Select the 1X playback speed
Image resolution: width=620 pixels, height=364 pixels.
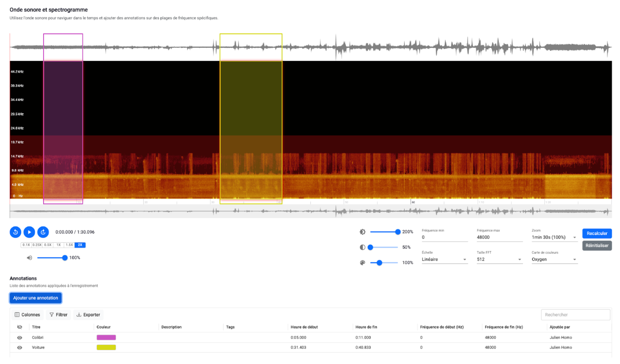coord(58,245)
